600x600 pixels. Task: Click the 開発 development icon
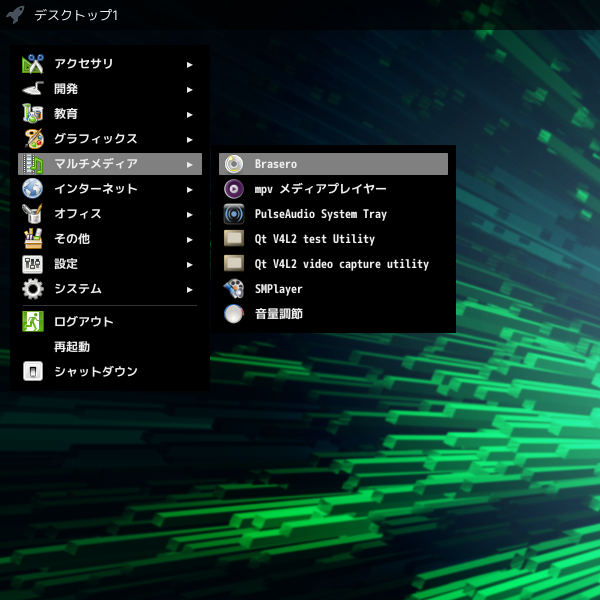33,89
